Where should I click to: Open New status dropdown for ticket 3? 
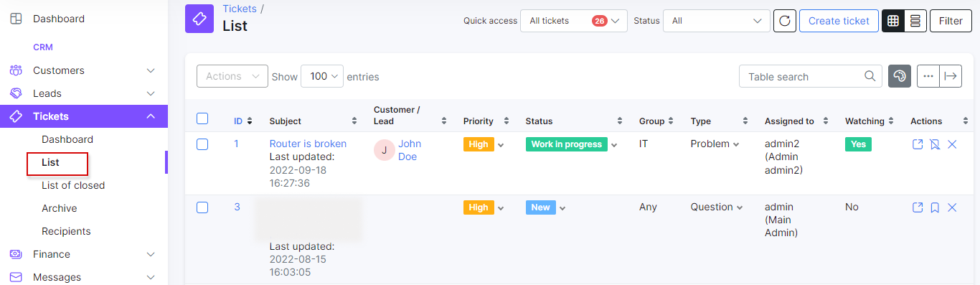[562, 208]
